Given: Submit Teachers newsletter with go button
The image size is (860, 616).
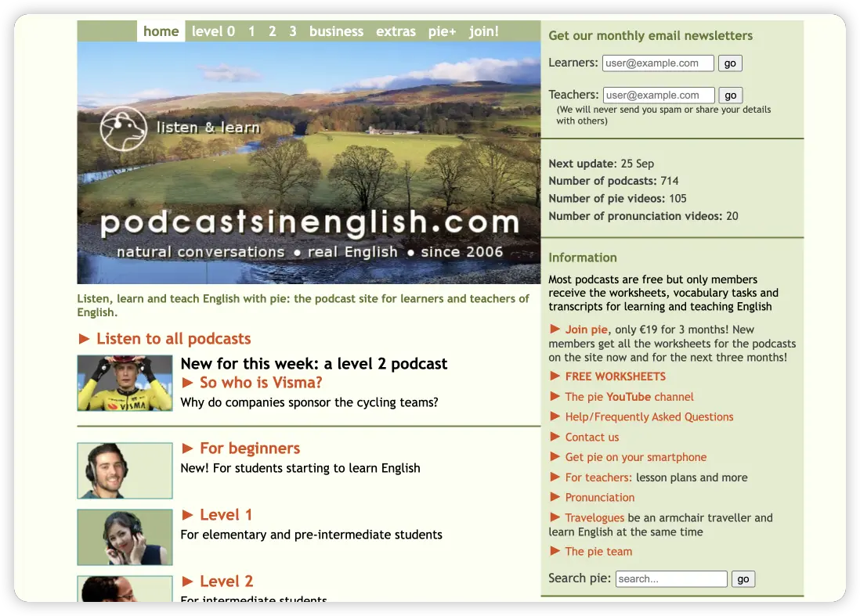Looking at the screenshot, I should tap(730, 95).
